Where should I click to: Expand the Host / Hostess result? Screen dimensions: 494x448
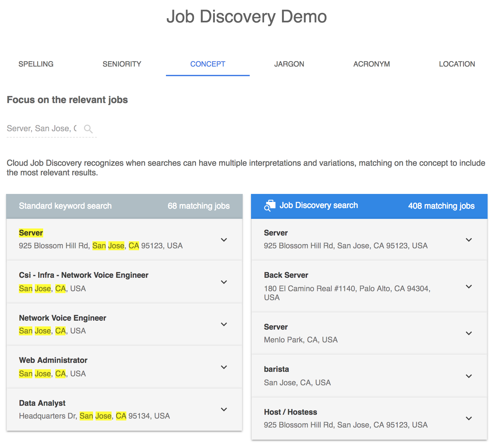[x=469, y=418]
